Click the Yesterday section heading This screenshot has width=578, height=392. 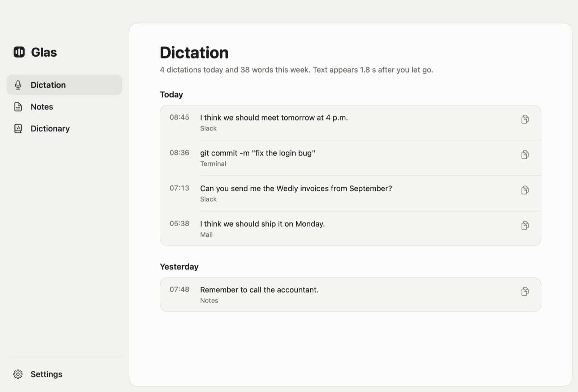(x=179, y=267)
